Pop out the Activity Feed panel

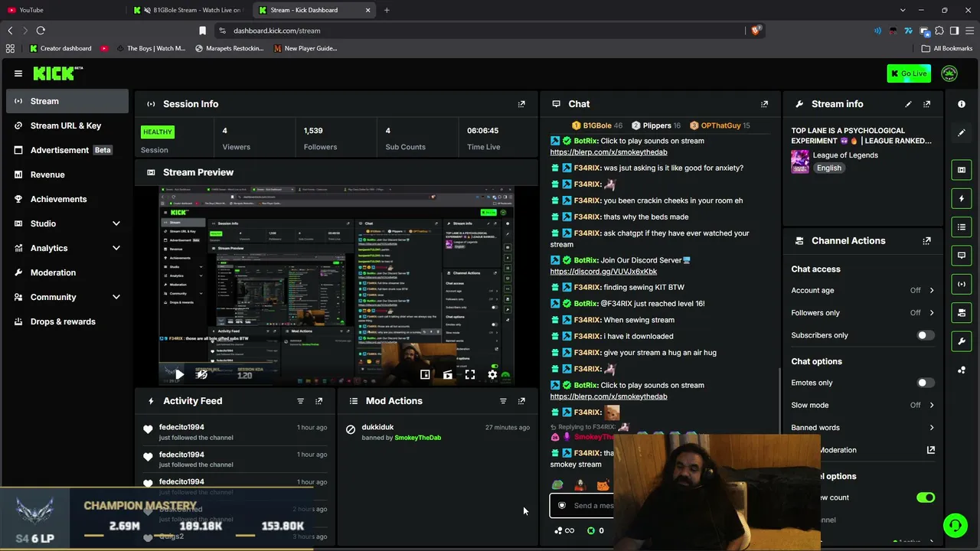[318, 401]
